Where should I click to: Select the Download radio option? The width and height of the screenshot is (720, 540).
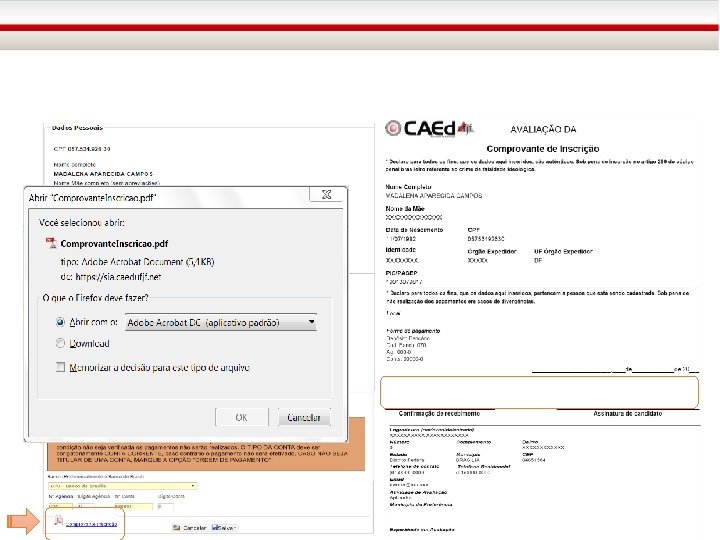click(60, 343)
